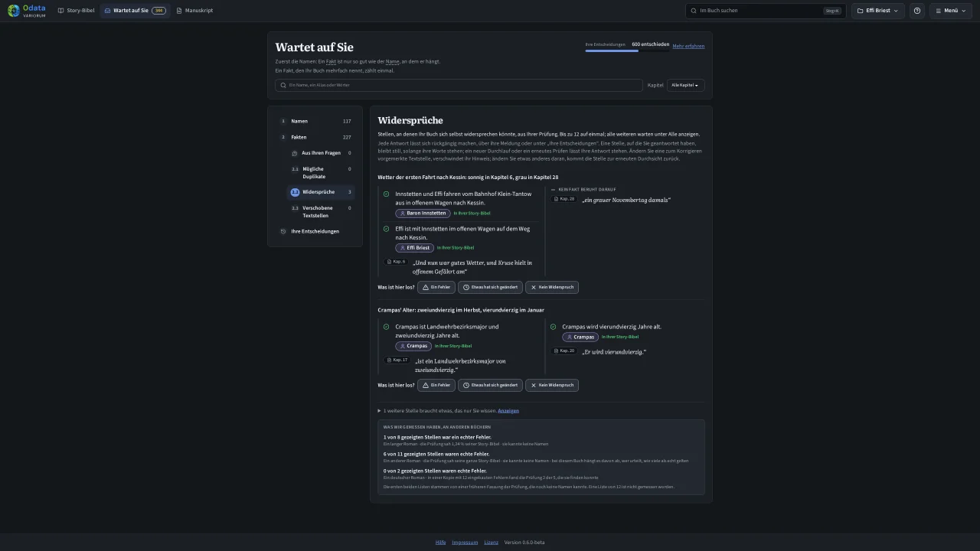This screenshot has height=551, width=980.
Task: Mark Kessin weather as Ein Fehler
Action: [x=436, y=287]
